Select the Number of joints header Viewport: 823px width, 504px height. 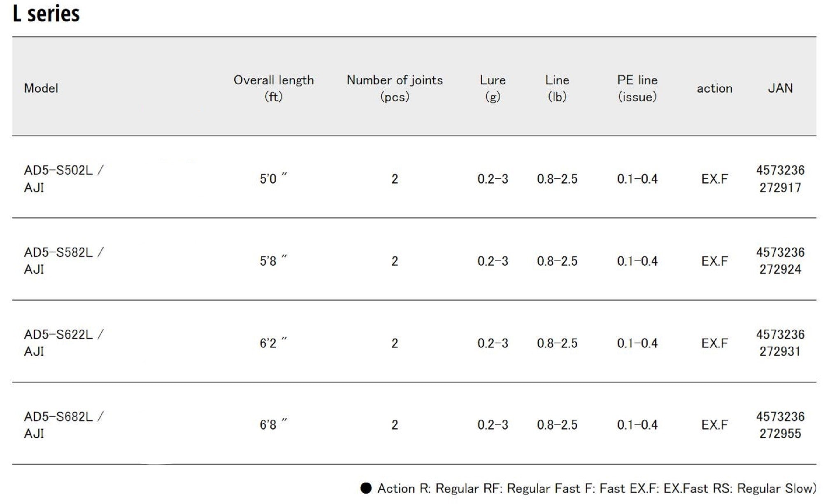(x=395, y=88)
